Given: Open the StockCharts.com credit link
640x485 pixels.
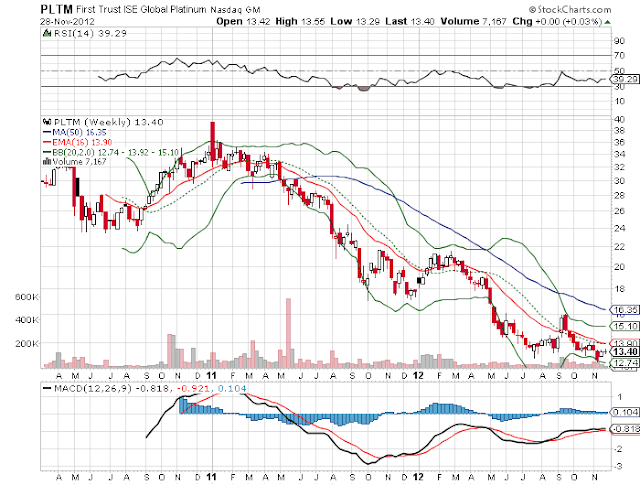Looking at the screenshot, I should (570, 9).
